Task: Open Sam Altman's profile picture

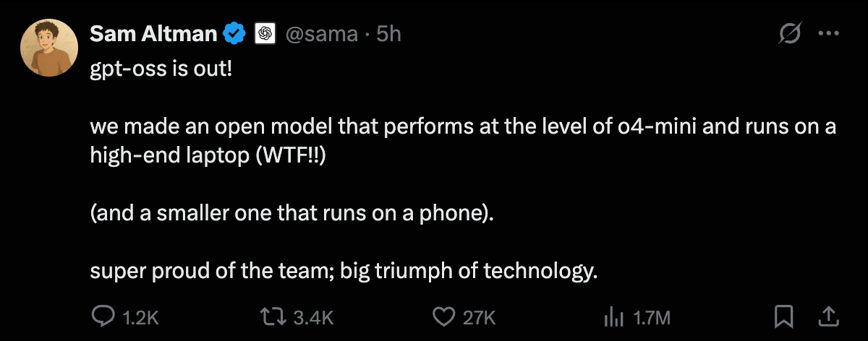Action: 48,48
